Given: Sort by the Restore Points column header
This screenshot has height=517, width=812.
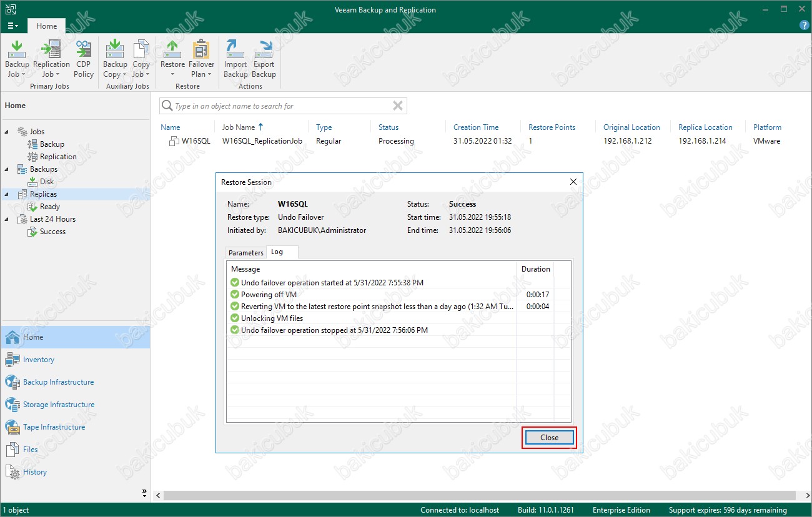Looking at the screenshot, I should click(x=552, y=127).
